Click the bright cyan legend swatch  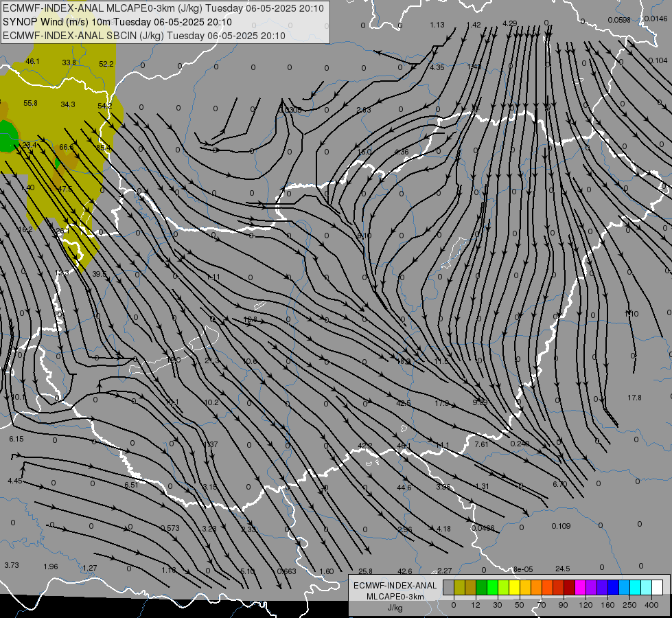[636, 587]
